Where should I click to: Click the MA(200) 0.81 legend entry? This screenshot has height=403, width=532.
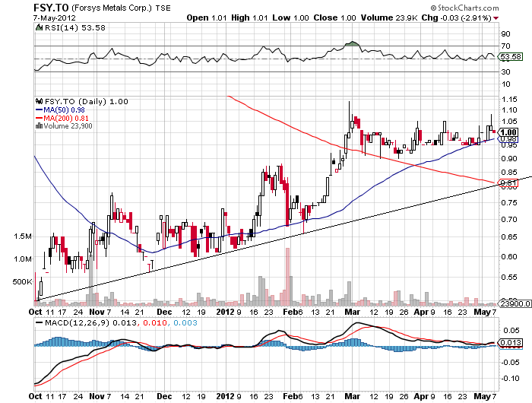click(66, 119)
